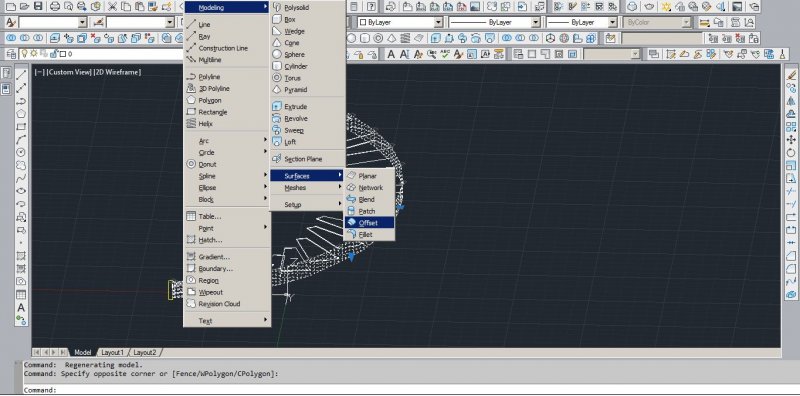Open a file with the Open folder icon
Image resolution: width=800 pixels, height=396 pixels.
click(x=24, y=7)
